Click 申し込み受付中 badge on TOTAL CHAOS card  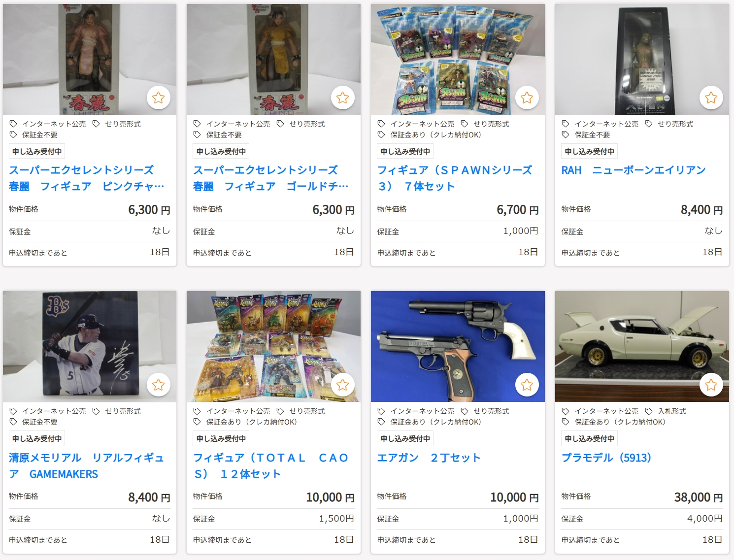tap(221, 438)
